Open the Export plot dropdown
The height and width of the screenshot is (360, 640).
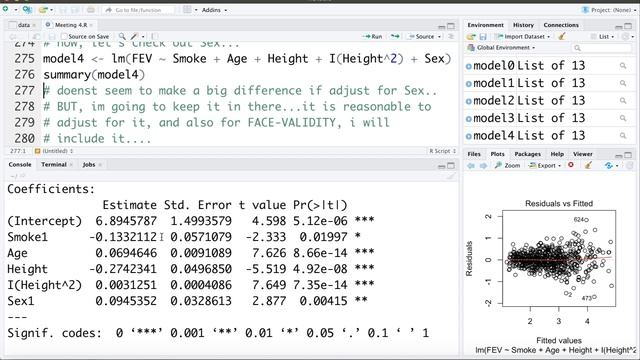pyautogui.click(x=544, y=165)
